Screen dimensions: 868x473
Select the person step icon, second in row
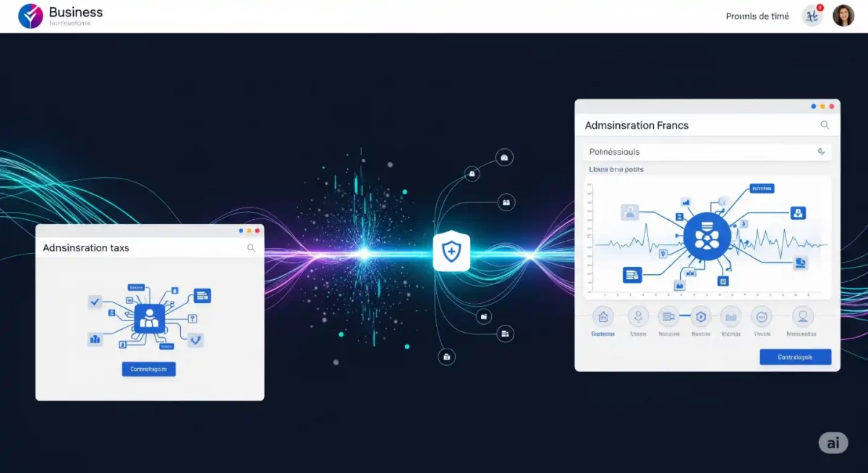coord(638,316)
